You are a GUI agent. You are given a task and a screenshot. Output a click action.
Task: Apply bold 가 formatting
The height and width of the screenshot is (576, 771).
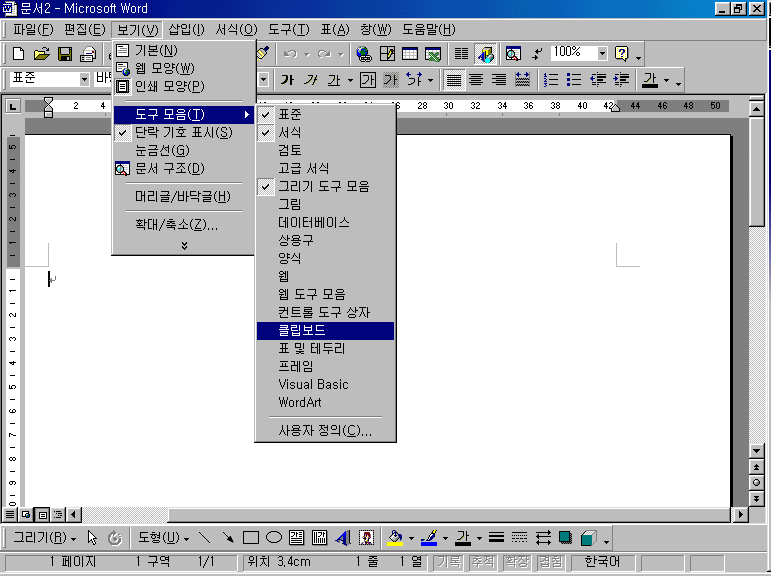(287, 79)
